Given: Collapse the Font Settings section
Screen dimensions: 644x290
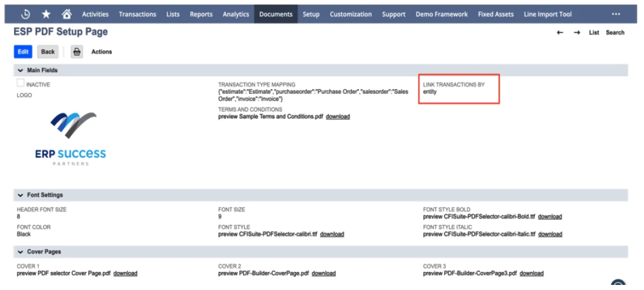Looking at the screenshot, I should [x=20, y=195].
